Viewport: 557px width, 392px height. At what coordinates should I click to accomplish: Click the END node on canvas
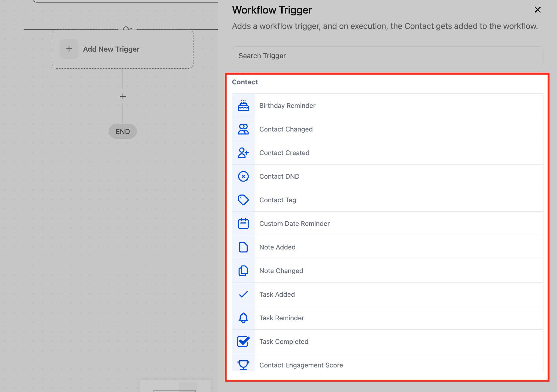(x=123, y=132)
